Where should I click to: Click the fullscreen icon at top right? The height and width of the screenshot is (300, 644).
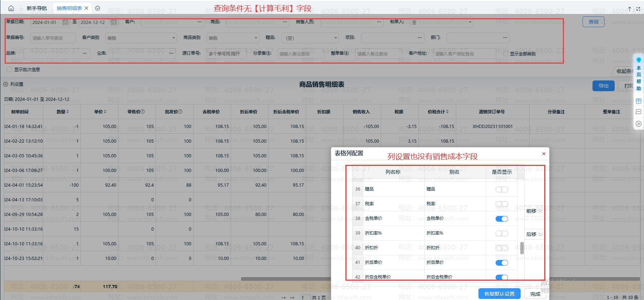[638, 9]
